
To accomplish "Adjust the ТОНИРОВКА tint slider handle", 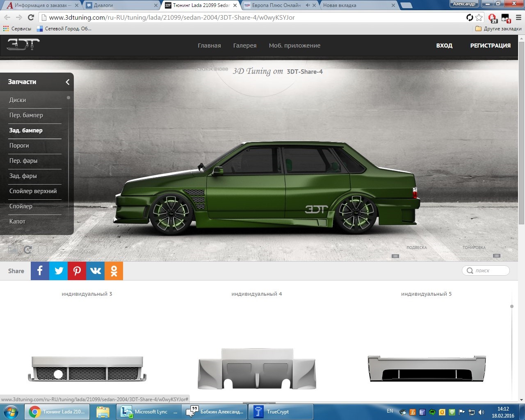I will coord(497,256).
